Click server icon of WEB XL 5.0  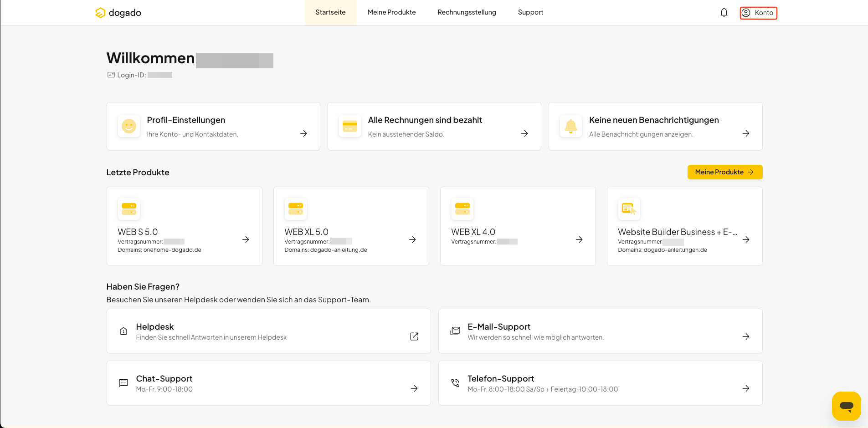click(x=296, y=209)
